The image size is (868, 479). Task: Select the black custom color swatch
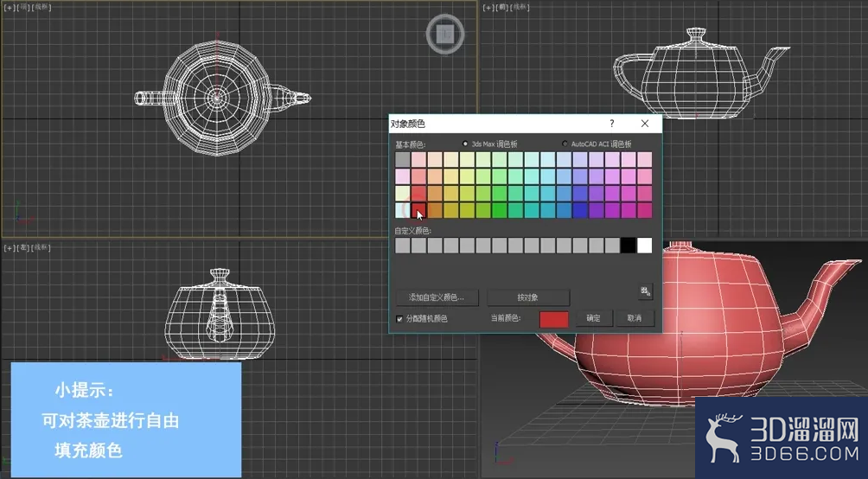629,246
